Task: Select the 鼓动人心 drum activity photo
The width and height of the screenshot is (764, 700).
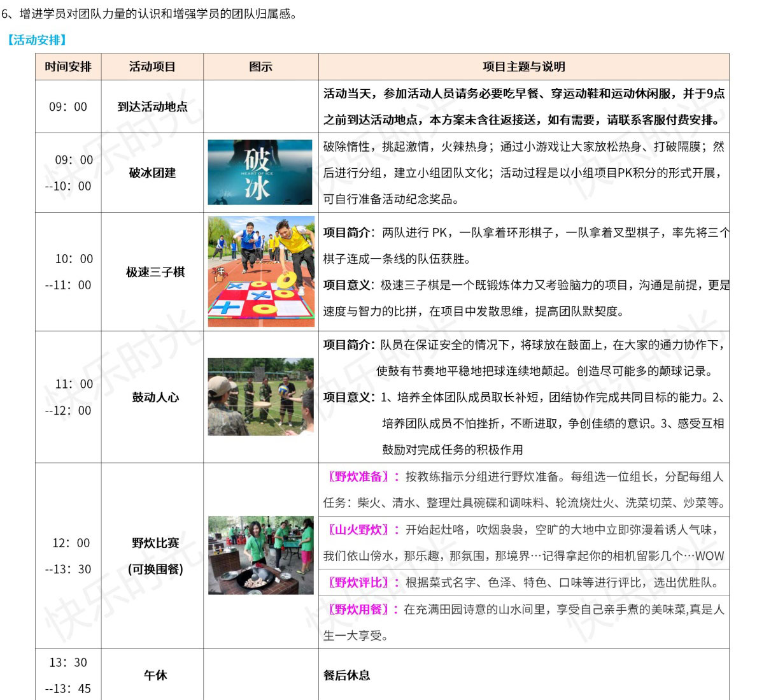Action: pyautogui.click(x=261, y=397)
